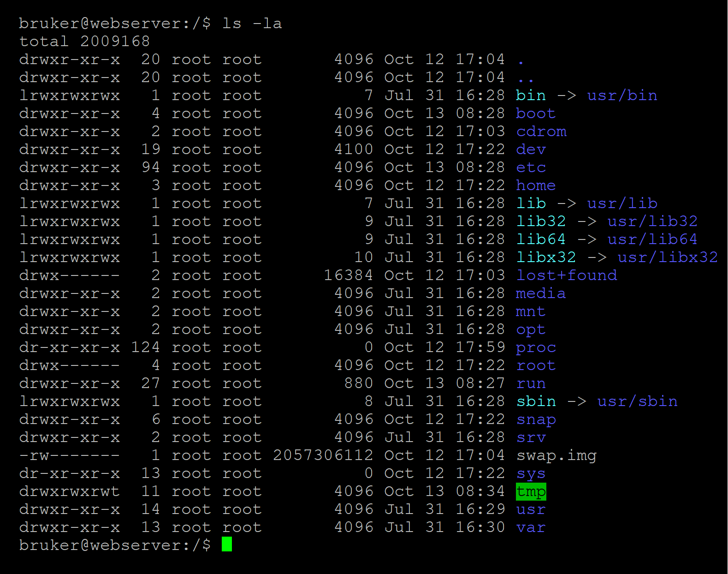Click the swap.img file name
Screen dimensions: 728x574
556,456
